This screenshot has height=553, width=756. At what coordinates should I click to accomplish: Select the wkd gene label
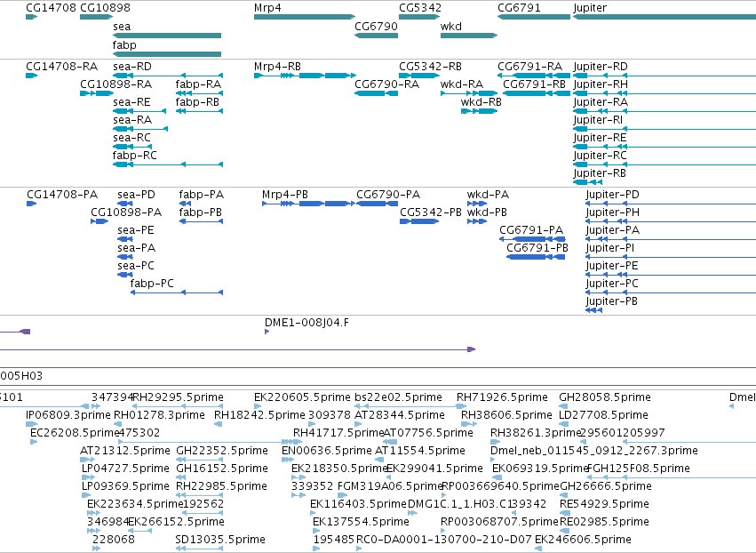(x=451, y=27)
